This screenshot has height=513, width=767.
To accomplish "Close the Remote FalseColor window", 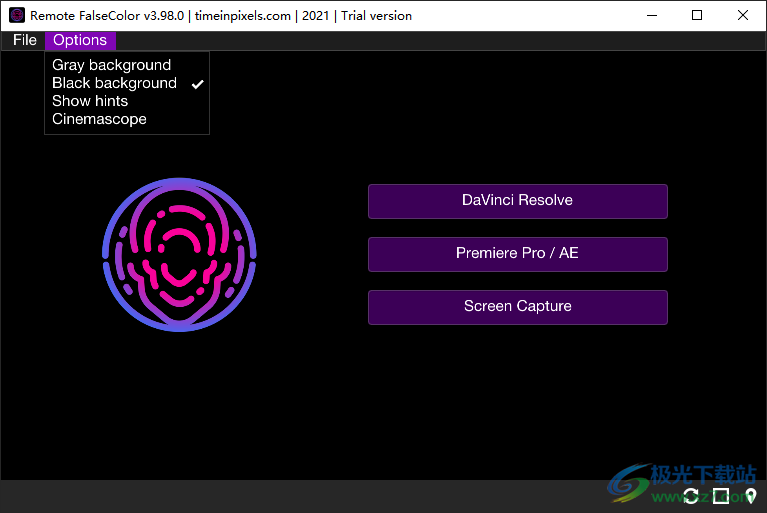I will pyautogui.click(x=743, y=16).
